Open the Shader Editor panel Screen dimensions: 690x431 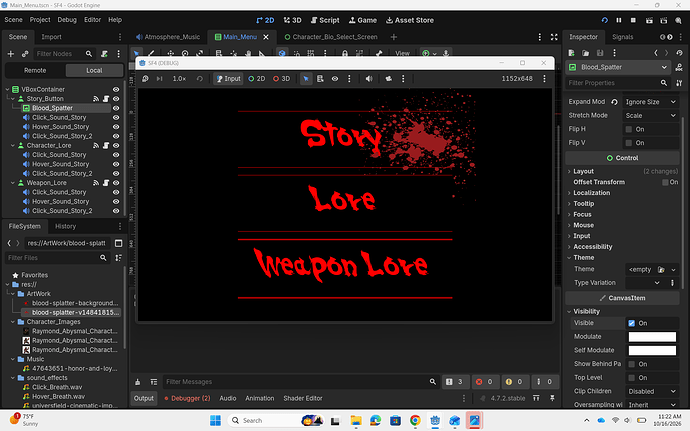(x=303, y=398)
